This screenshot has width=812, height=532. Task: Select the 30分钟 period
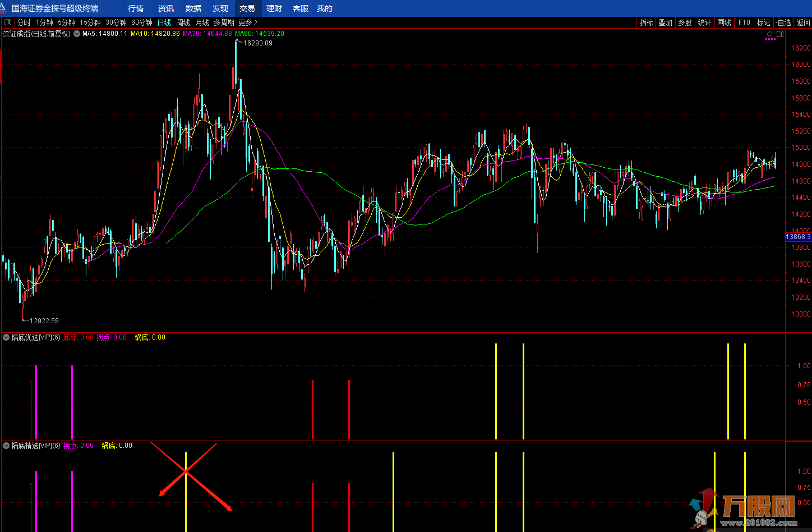(x=116, y=23)
